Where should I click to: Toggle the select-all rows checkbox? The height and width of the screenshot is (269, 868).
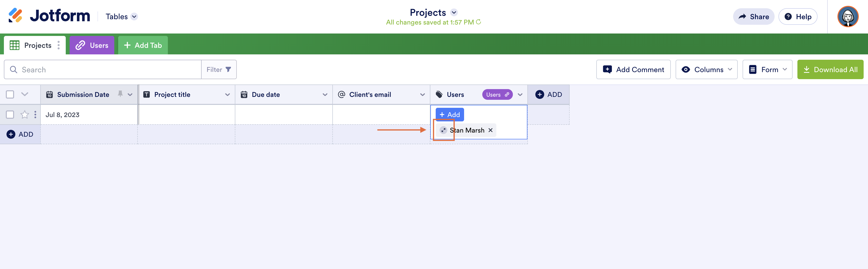tap(10, 94)
